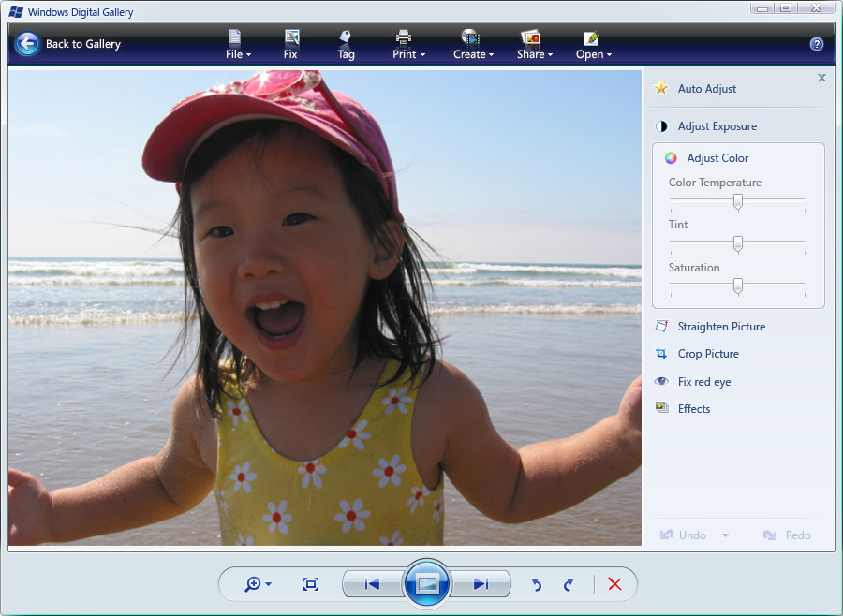843x616 pixels.
Task: Select Crop Picture option
Action: pyautogui.click(x=707, y=354)
